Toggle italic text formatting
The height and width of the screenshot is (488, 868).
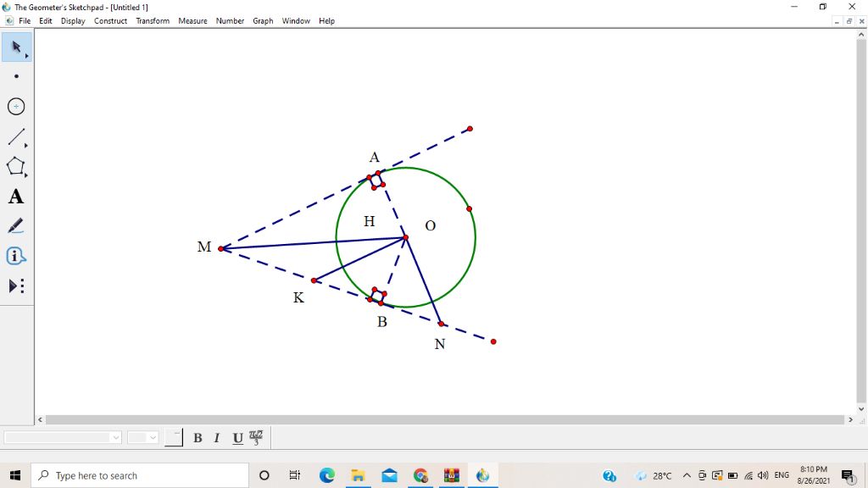(x=217, y=438)
